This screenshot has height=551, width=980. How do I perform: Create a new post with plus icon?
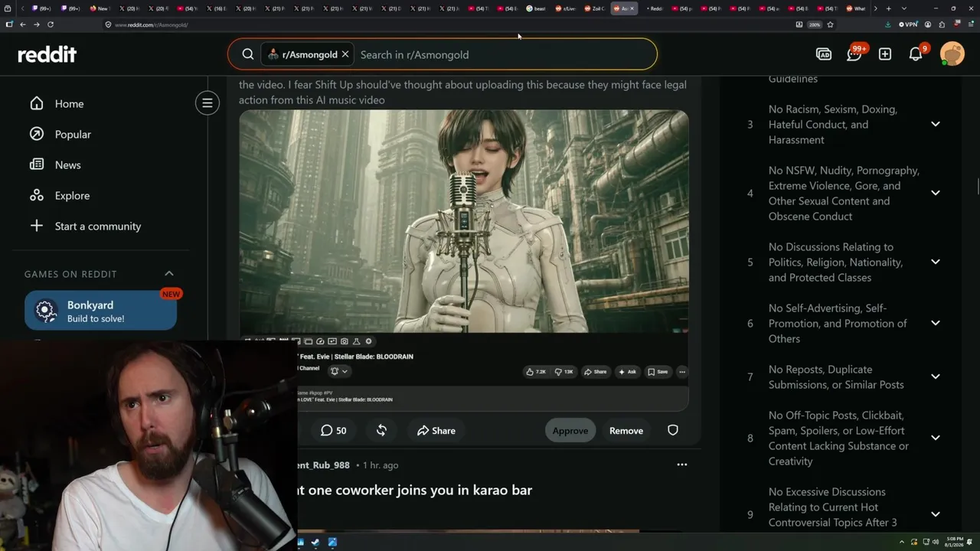click(x=885, y=54)
